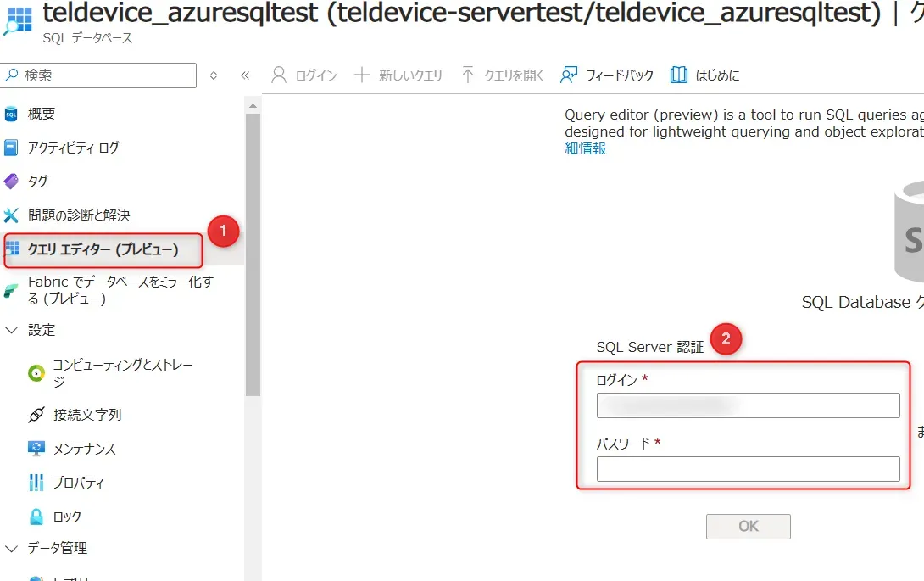Click the パスワード input field
924x581 pixels.
[x=748, y=469]
